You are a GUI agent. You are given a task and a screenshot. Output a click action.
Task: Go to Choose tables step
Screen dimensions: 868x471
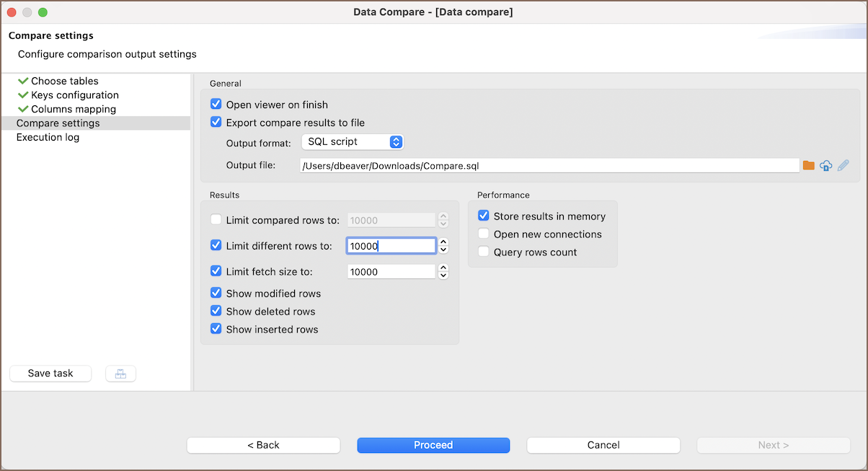64,82
